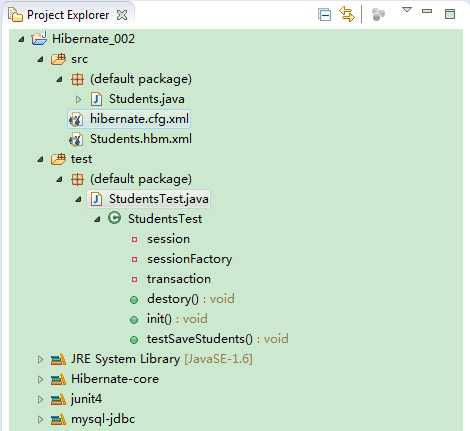Image resolution: width=470 pixels, height=431 pixels.
Task: Click the Students.java file icon
Action: pos(96,99)
